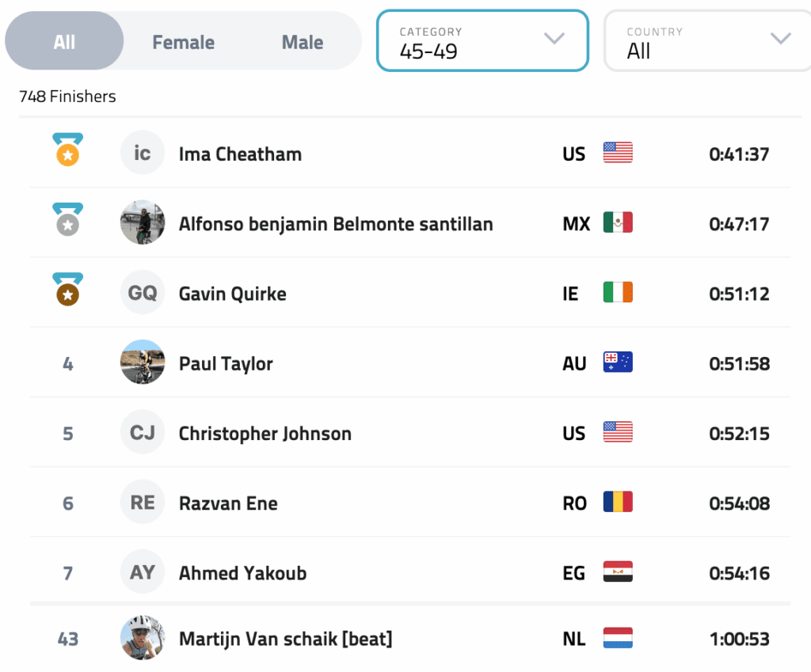
Task: Open Martijn Van schaik's avatar photo
Action: click(143, 637)
